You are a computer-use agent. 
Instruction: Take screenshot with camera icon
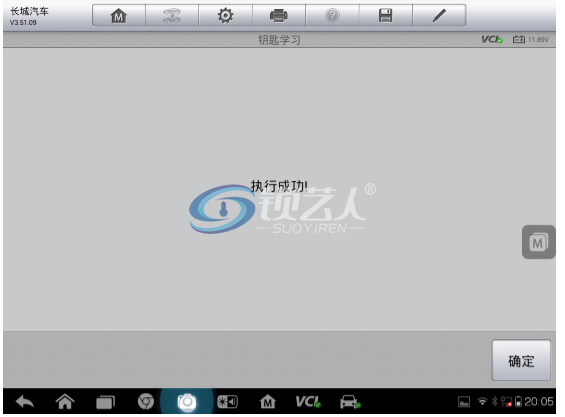point(187,402)
